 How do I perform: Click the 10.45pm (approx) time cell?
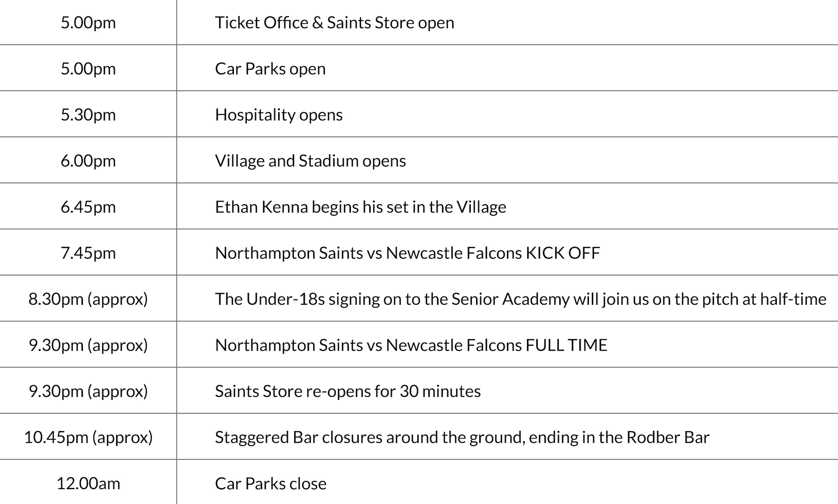(x=88, y=437)
